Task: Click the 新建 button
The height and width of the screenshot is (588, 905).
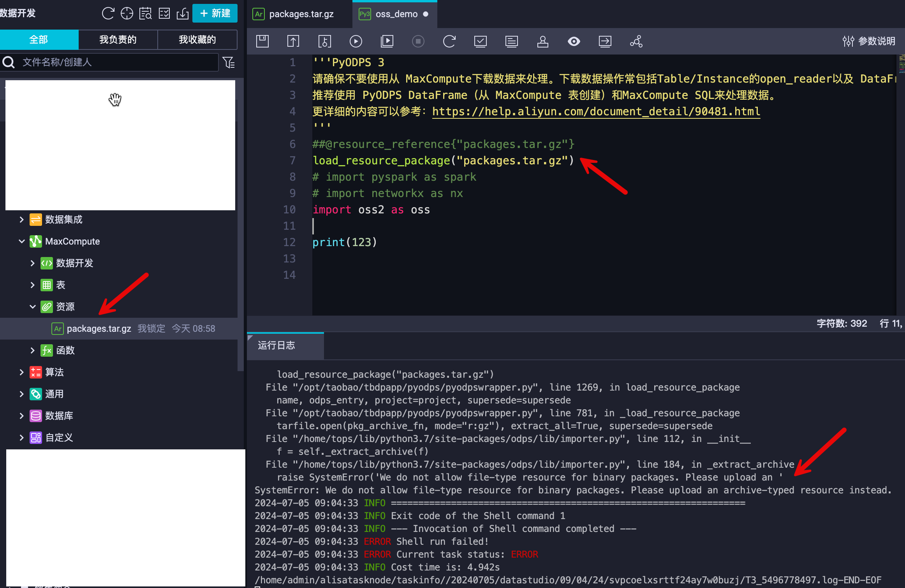Action: (215, 14)
